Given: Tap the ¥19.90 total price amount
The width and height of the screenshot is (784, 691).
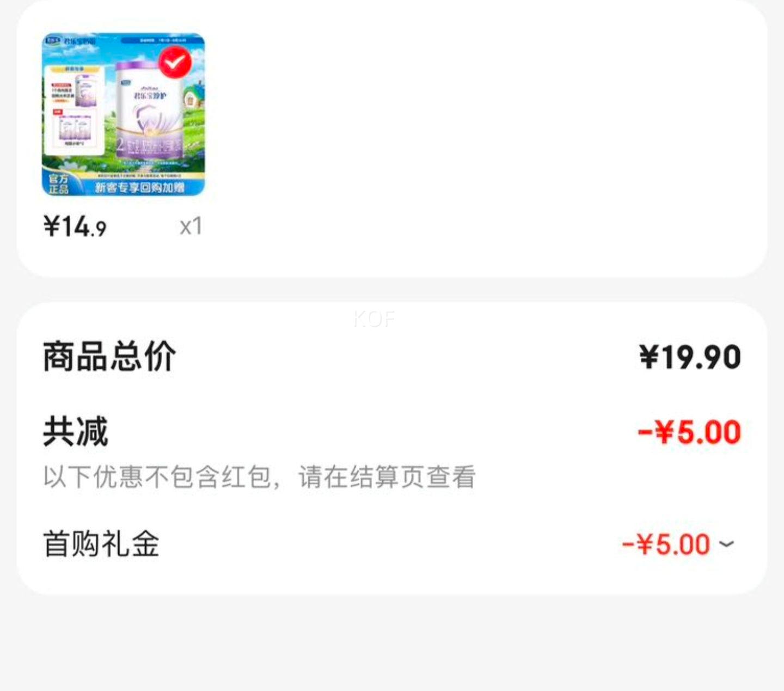Looking at the screenshot, I should (x=690, y=357).
